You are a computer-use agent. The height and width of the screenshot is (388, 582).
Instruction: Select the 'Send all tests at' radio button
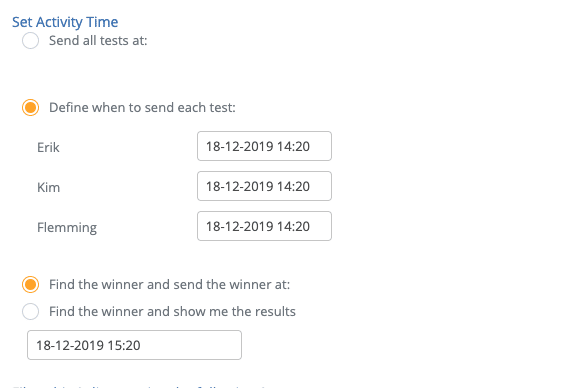pos(30,40)
